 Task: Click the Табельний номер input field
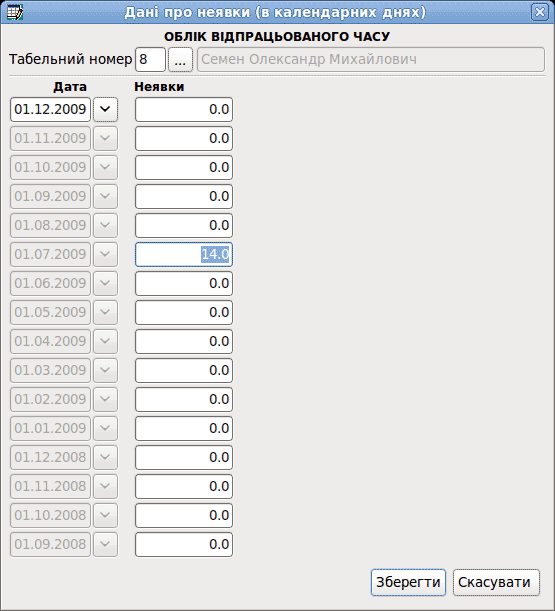coord(150,60)
